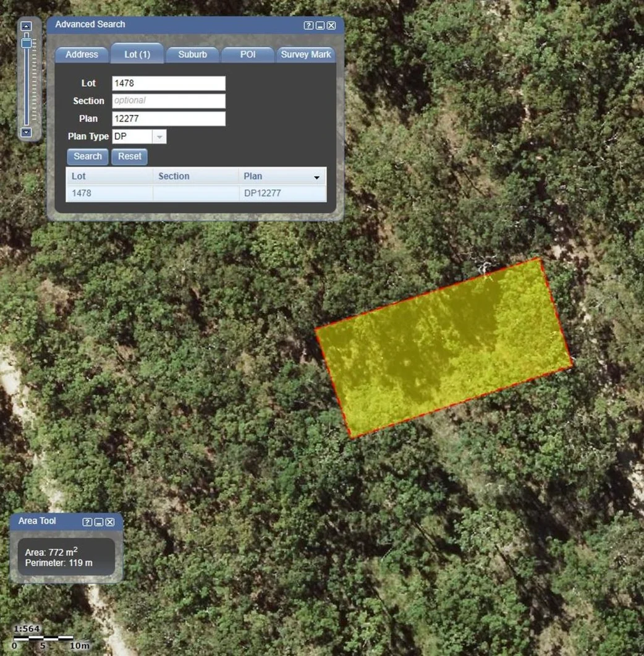The image size is (644, 656).
Task: Open help for the Area Tool
Action: click(x=87, y=522)
